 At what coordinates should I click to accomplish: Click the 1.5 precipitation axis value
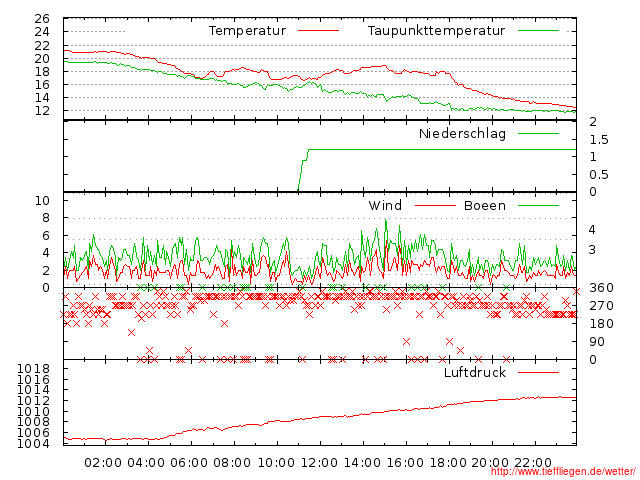[599, 140]
